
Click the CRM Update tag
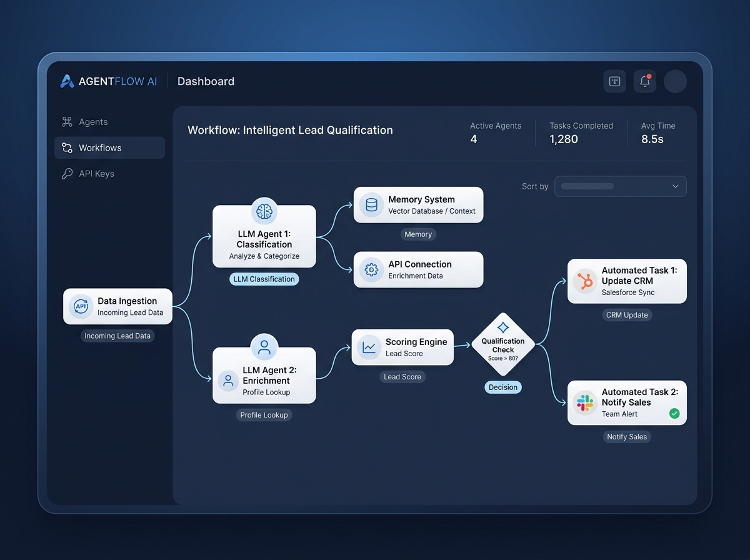(627, 315)
